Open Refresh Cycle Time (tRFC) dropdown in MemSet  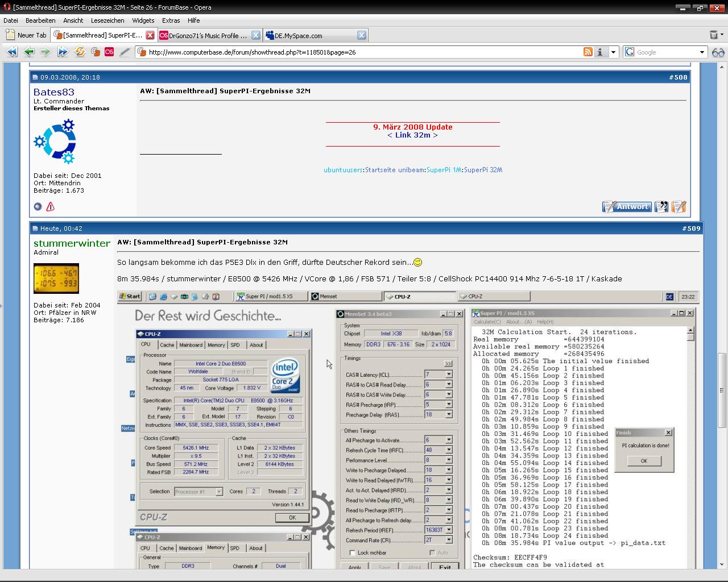[449, 450]
